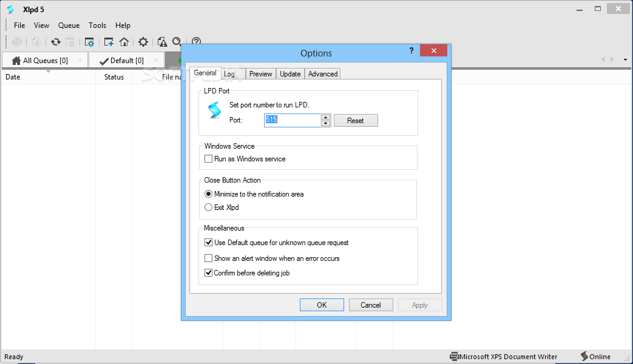Sort by the Status column header
This screenshot has width=633, height=364.
[x=114, y=76]
